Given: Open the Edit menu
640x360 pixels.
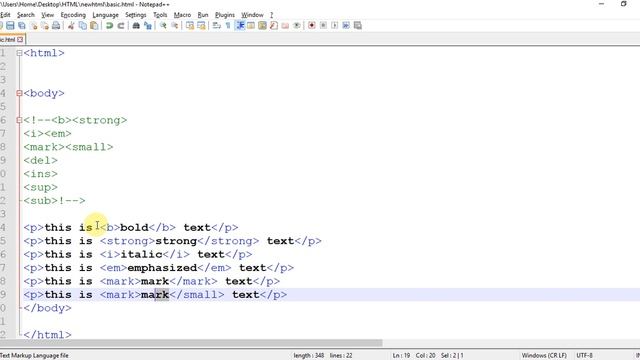Looking at the screenshot, I should [x=5, y=15].
